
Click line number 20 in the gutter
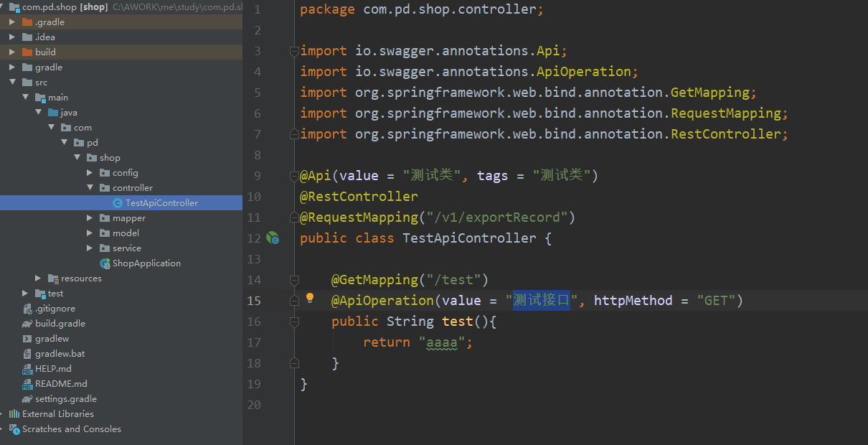click(254, 405)
